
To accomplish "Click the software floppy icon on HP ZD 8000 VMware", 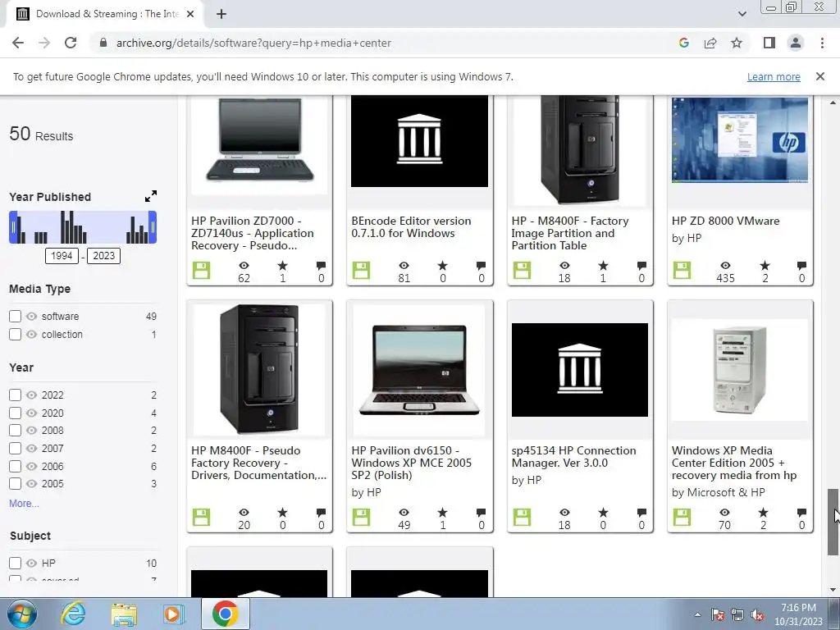I will 682,271.
